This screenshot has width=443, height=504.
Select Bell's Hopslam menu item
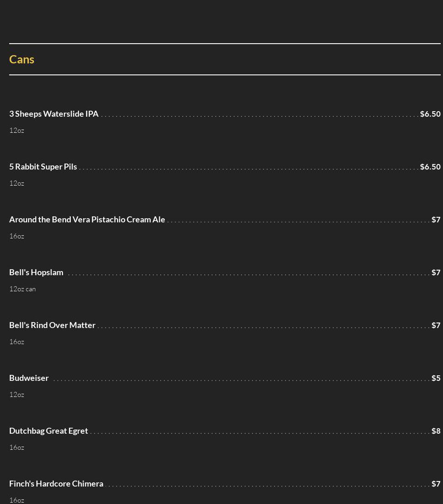(36, 272)
